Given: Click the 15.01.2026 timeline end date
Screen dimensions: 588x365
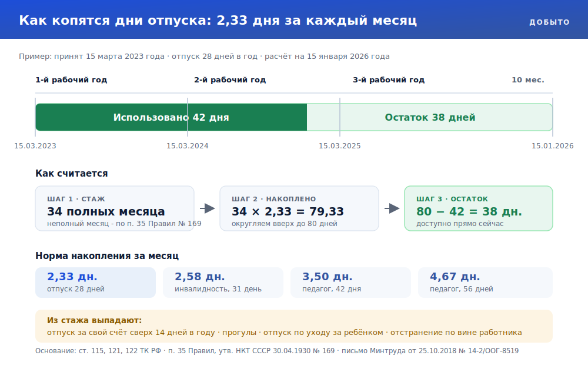Looking at the screenshot, I should [552, 145].
